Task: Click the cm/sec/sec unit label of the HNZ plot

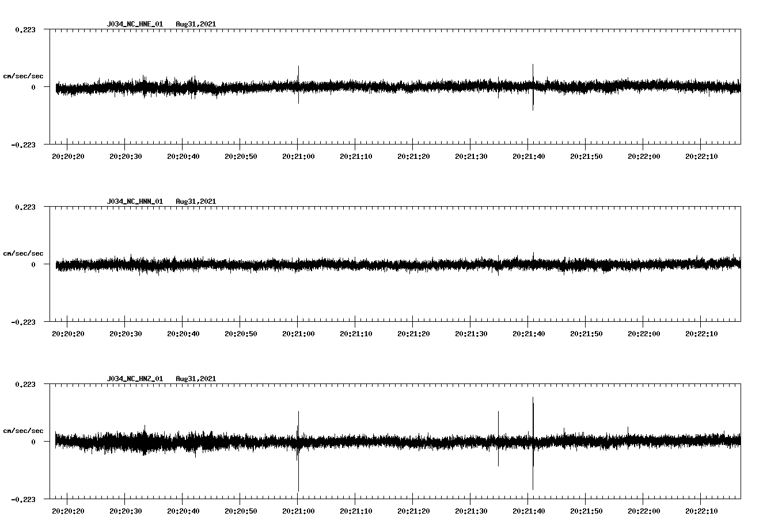Action: pyautogui.click(x=23, y=431)
